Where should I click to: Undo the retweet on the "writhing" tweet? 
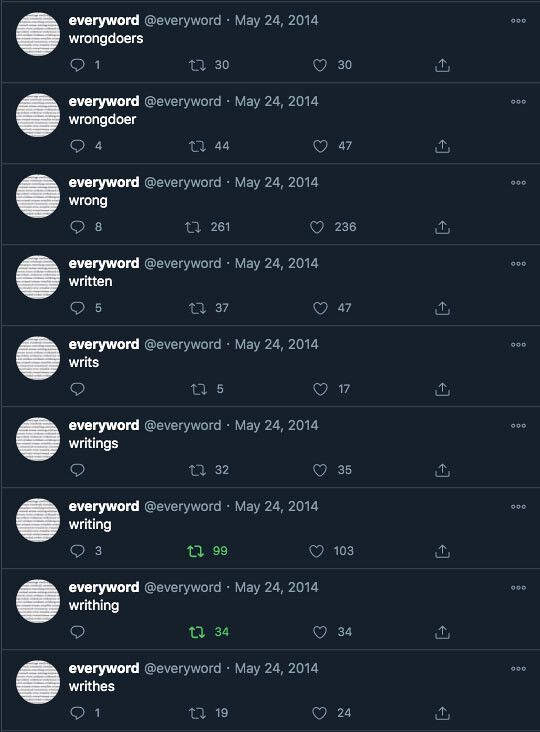click(x=197, y=632)
